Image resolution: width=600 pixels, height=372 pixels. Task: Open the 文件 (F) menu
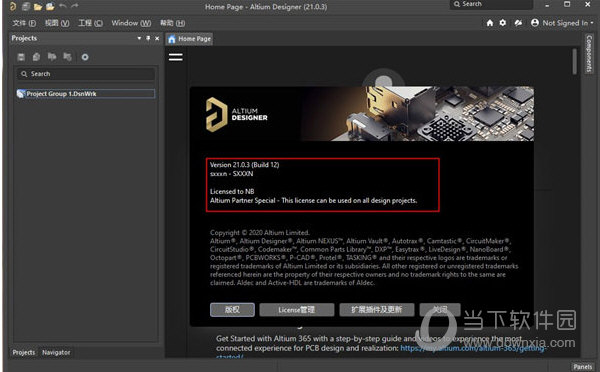pyautogui.click(x=24, y=23)
